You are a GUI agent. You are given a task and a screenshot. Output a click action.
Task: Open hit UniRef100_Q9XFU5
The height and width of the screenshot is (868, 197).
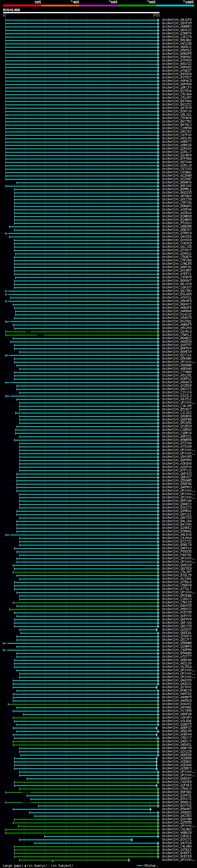177,23
